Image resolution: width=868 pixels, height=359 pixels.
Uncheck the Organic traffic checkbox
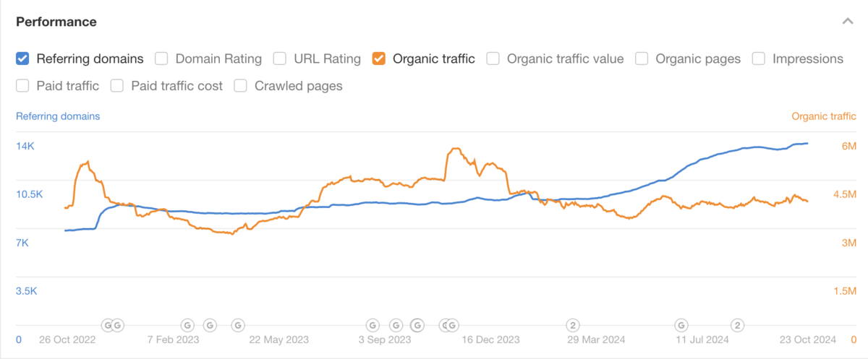click(378, 59)
